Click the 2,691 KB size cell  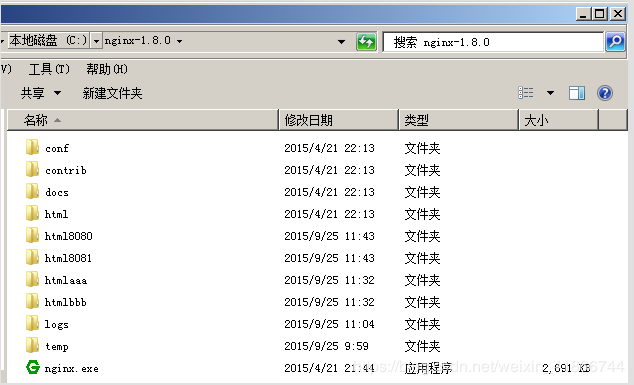[566, 368]
